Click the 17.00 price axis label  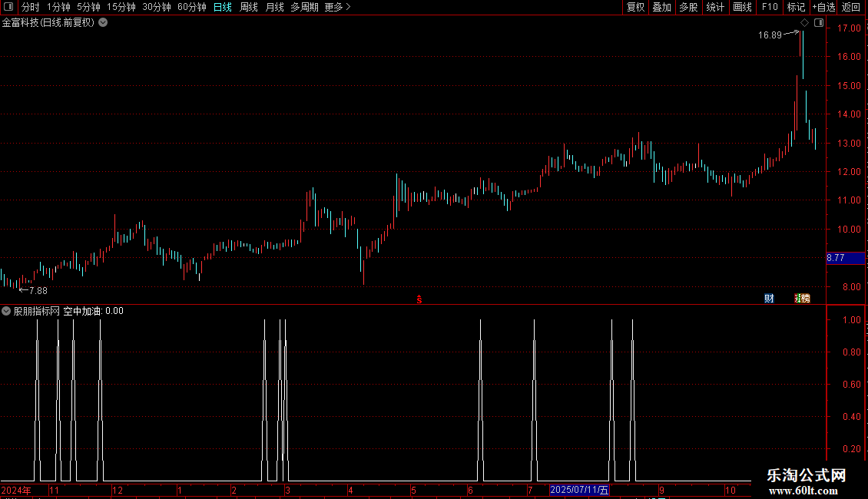click(x=849, y=28)
